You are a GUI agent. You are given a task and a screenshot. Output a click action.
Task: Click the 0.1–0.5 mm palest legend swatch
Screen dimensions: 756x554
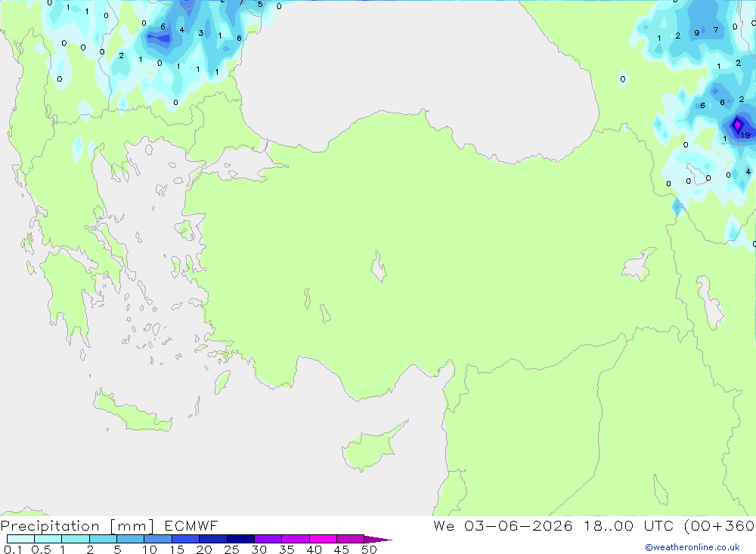point(20,539)
